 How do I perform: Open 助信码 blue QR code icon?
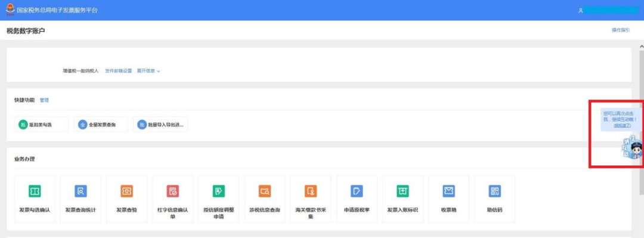tap(494, 191)
